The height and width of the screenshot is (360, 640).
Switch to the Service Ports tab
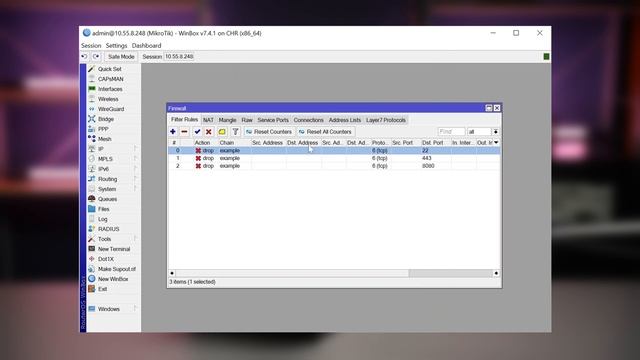(273, 120)
